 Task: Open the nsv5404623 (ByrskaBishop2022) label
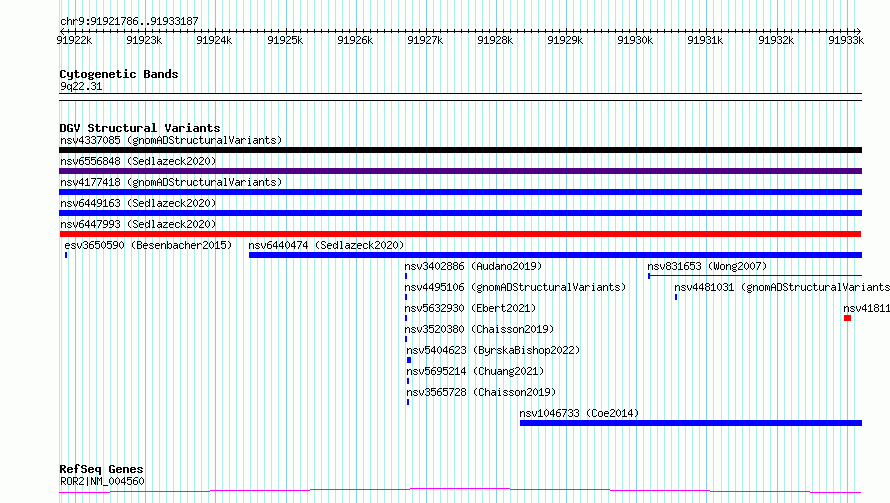pos(493,350)
